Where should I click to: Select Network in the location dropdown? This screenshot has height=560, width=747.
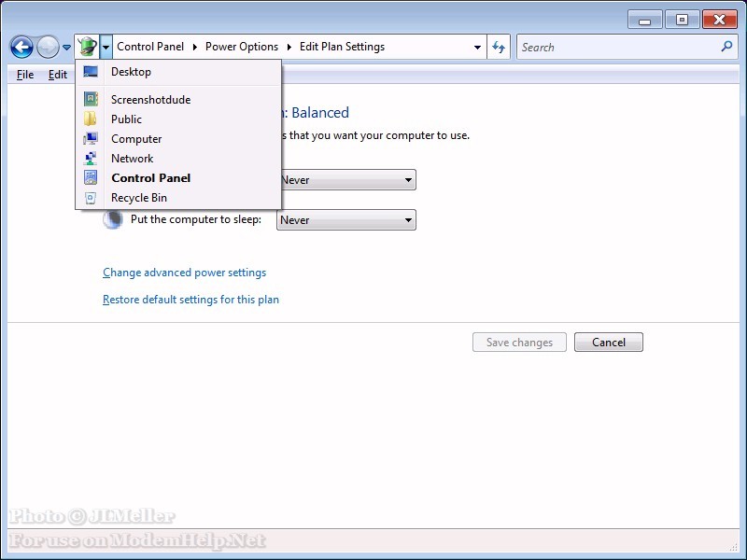178,159
